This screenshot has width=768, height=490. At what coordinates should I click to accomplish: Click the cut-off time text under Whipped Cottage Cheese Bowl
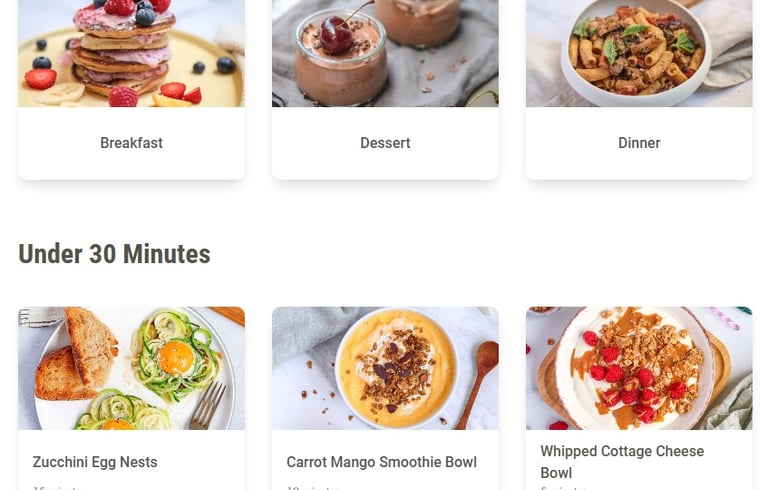[x=563, y=488]
